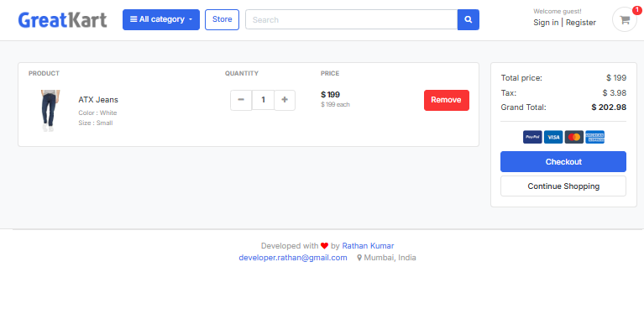Remove ATX Jeans from cart
Screen dimensions: 644x309
(x=447, y=100)
